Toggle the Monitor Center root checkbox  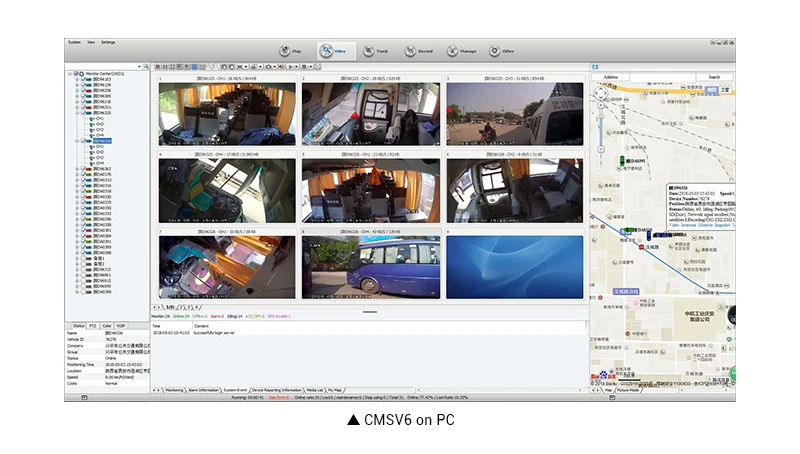coord(77,74)
